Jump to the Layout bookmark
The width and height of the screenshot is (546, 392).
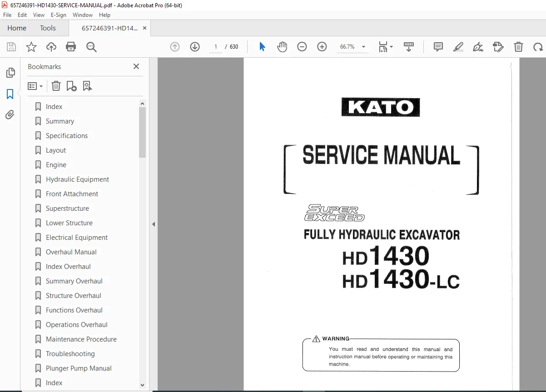[x=56, y=150]
